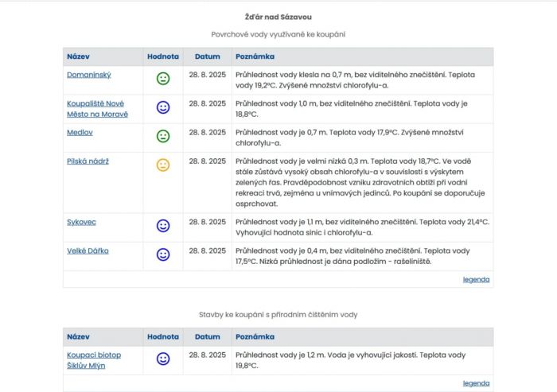This screenshot has width=557, height=392.
Task: Click the blue smiley for Koupací biotop
Action: [x=163, y=359]
